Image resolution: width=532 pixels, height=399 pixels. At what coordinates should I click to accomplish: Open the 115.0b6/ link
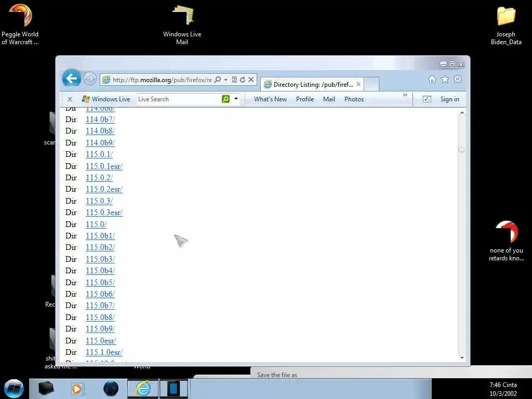[x=100, y=294]
